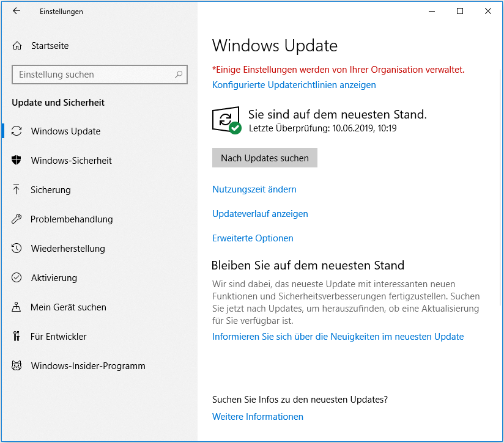Open Problembehandlung section
This screenshot has height=443, width=504.
click(x=72, y=219)
